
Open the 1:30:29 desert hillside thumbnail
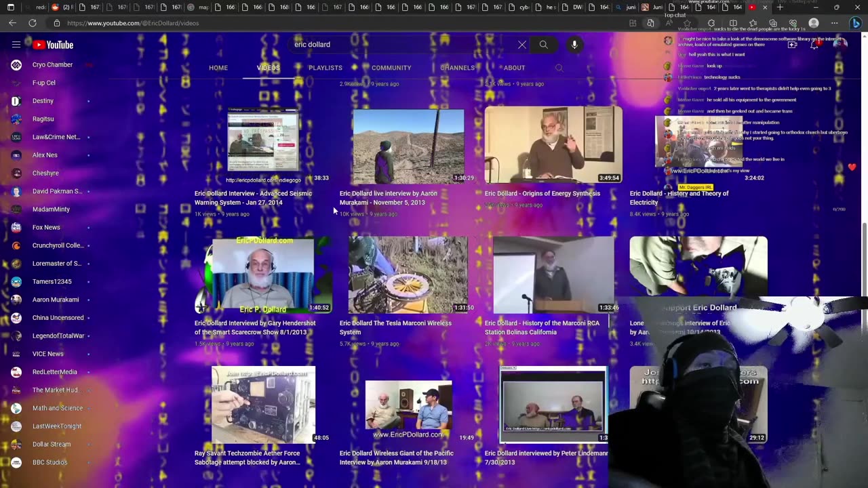click(x=408, y=146)
